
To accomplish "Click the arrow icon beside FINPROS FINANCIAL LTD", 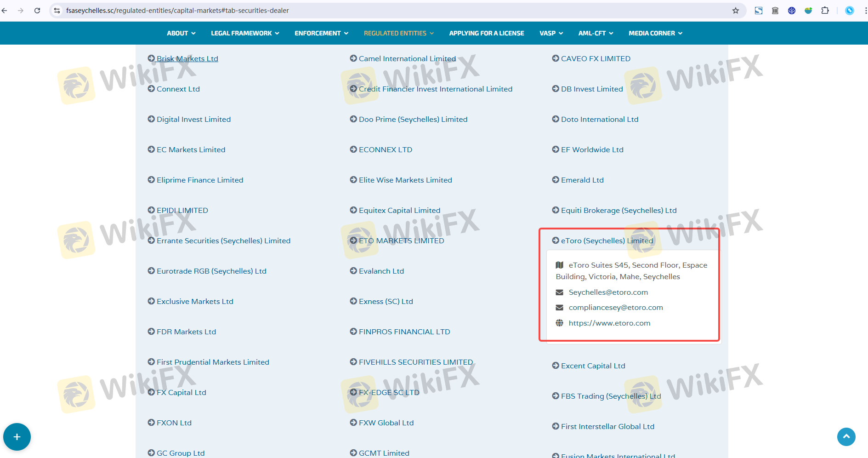I will [x=353, y=332].
